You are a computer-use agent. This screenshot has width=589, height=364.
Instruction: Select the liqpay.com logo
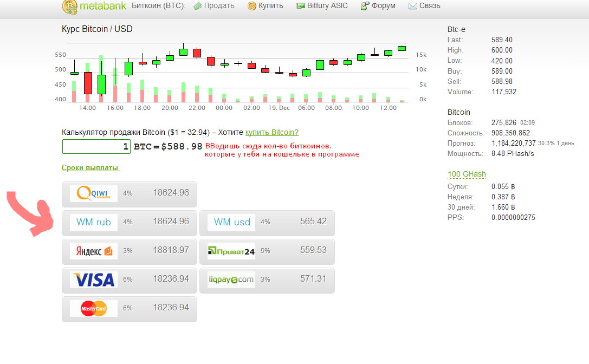(232, 280)
